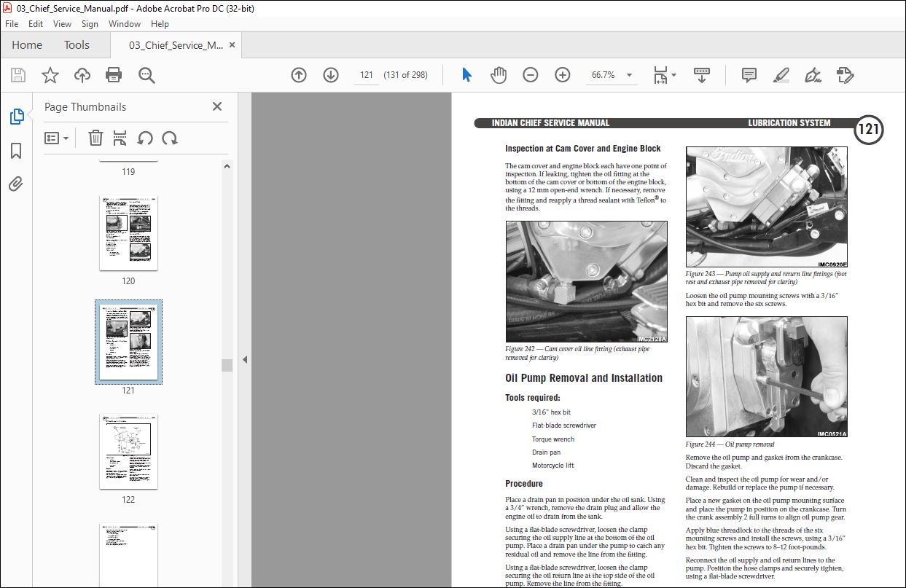Zoom in with plus button
906x588 pixels.
click(x=563, y=75)
